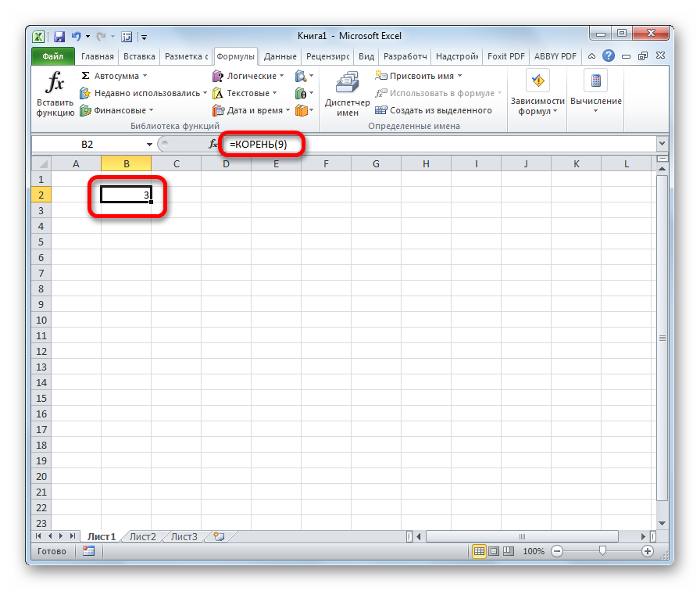
Task: Click the zoom slider handle
Action: click(602, 551)
